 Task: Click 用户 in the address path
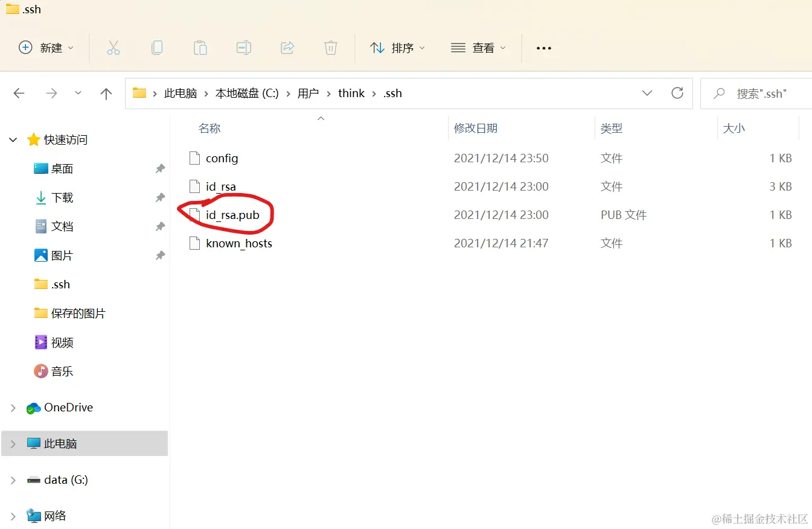pos(308,93)
